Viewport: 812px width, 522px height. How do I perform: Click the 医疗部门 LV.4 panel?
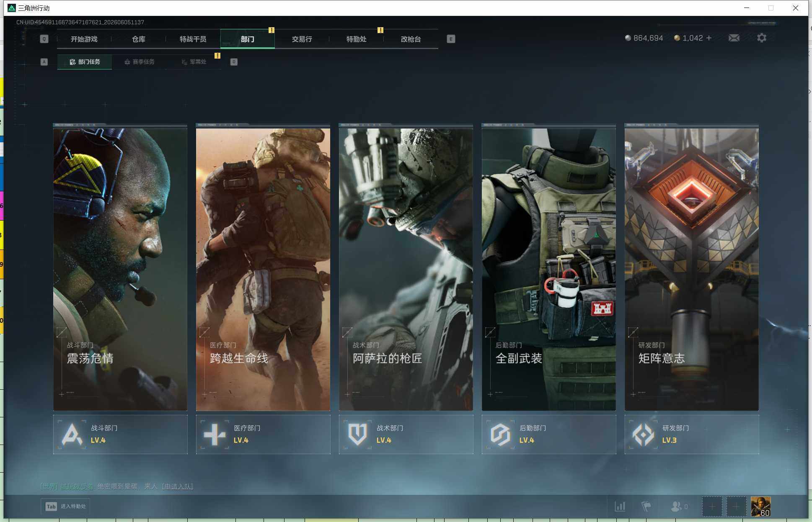263,435
